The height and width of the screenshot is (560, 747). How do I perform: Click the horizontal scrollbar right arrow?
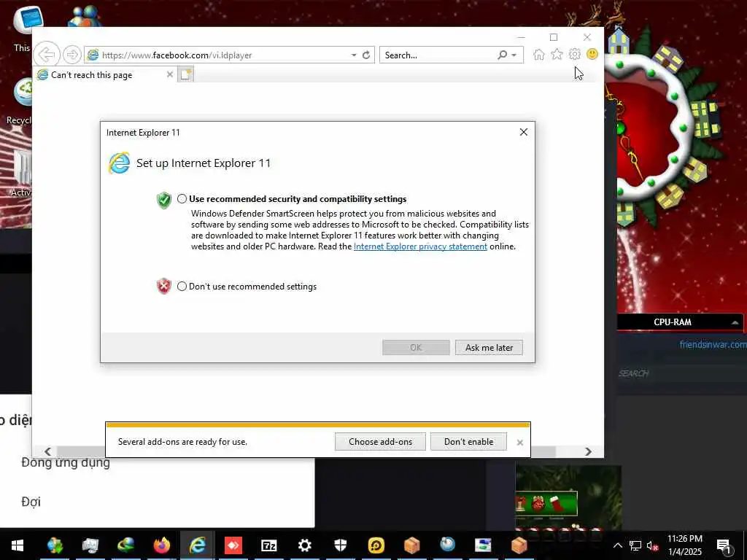coord(589,451)
